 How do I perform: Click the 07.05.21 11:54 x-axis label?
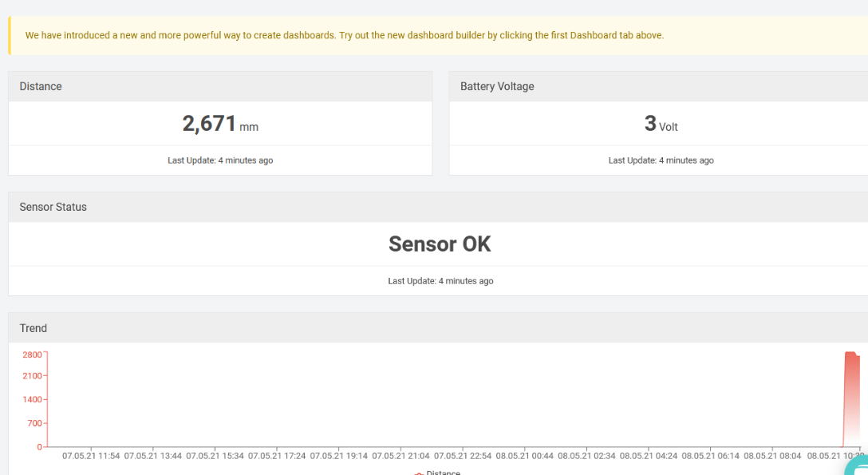91,456
